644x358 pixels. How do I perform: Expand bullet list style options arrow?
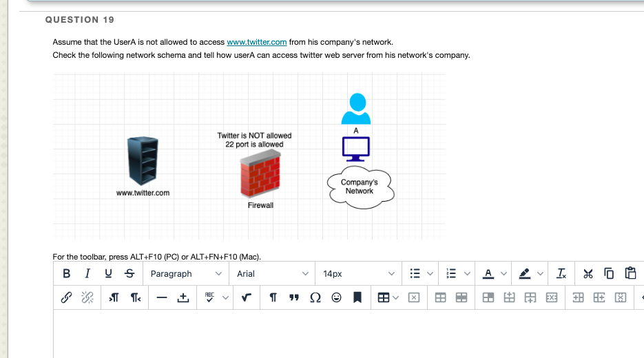click(430, 273)
